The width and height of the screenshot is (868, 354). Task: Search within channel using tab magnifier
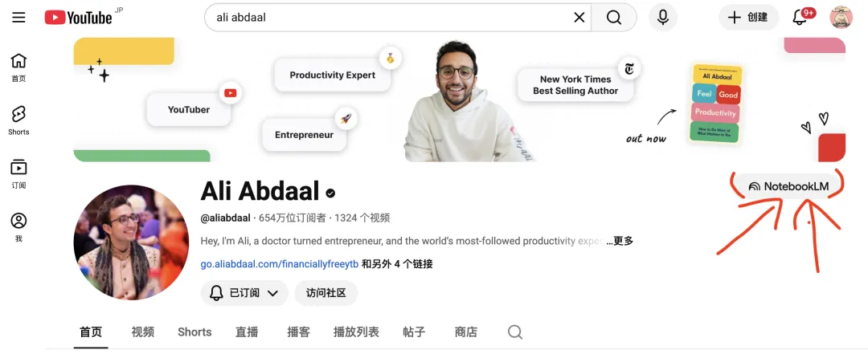pyautogui.click(x=515, y=332)
